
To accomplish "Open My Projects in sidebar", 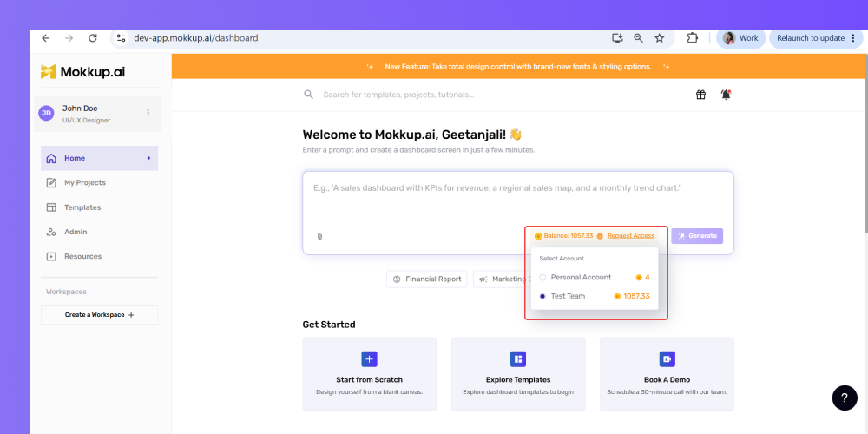I will click(100, 182).
